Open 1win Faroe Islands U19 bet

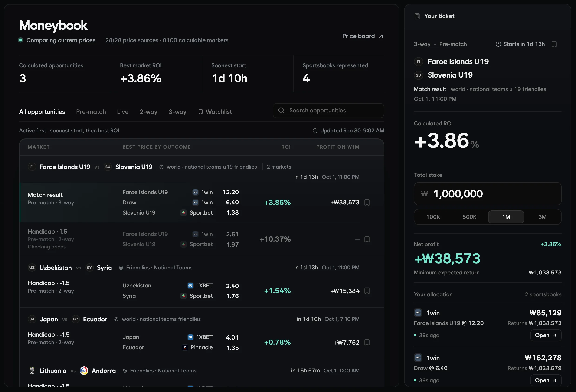[546, 335]
